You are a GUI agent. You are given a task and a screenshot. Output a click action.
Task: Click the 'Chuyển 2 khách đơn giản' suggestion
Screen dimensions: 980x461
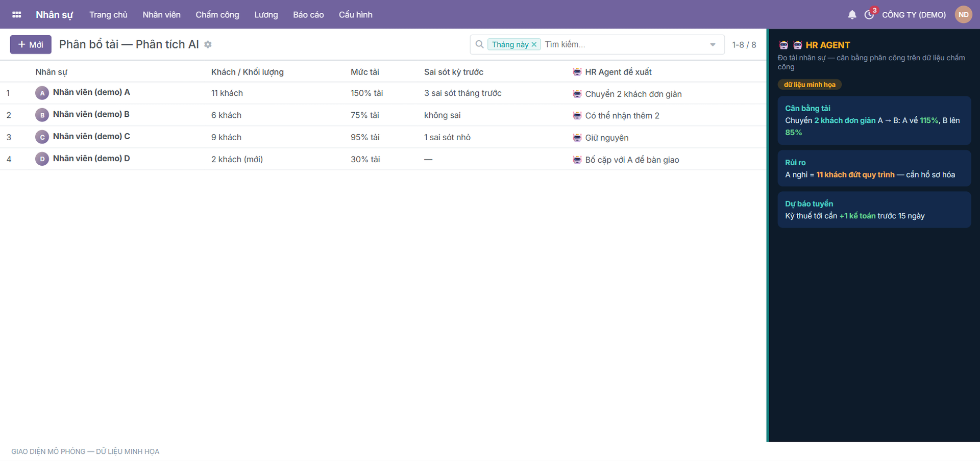pos(633,94)
